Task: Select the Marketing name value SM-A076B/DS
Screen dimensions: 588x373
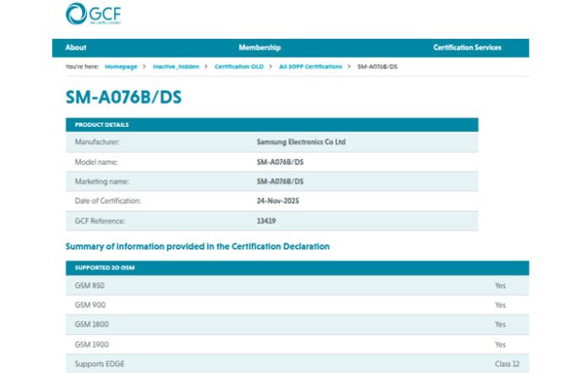Action: [280, 182]
